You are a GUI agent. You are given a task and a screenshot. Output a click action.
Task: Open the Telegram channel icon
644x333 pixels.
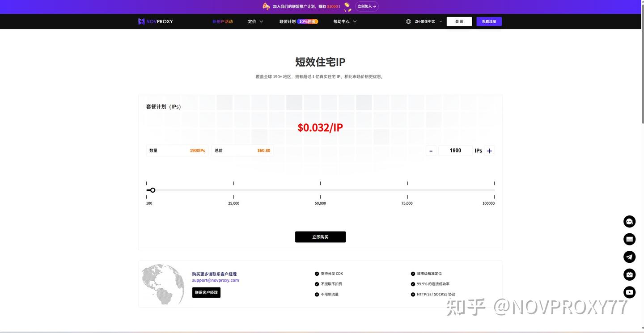click(629, 257)
